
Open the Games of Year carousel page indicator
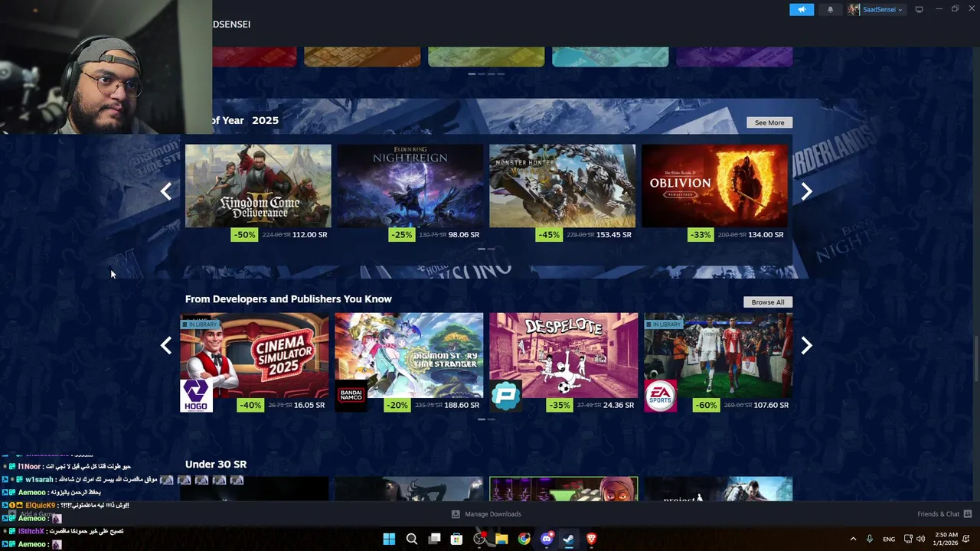pos(486,249)
